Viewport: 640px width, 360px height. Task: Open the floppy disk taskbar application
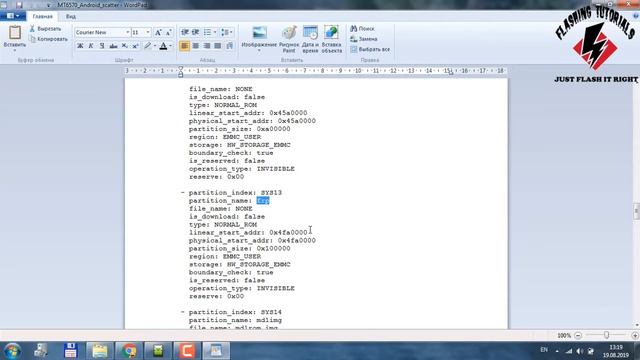point(71,351)
